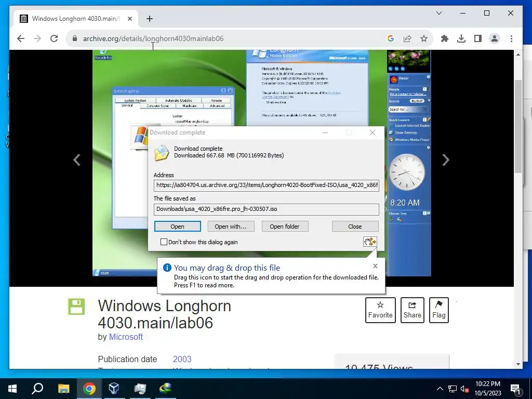The height and width of the screenshot is (399, 532).
Task: Check Don't show this dialog again
Action: pyautogui.click(x=164, y=242)
